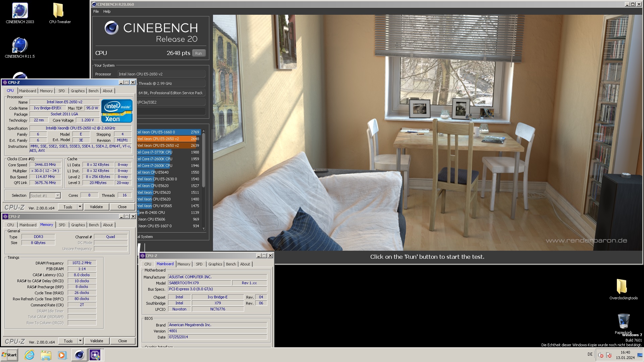Click the Core Speed 3446.03 MHz field
644x362 pixels.
tap(45, 165)
